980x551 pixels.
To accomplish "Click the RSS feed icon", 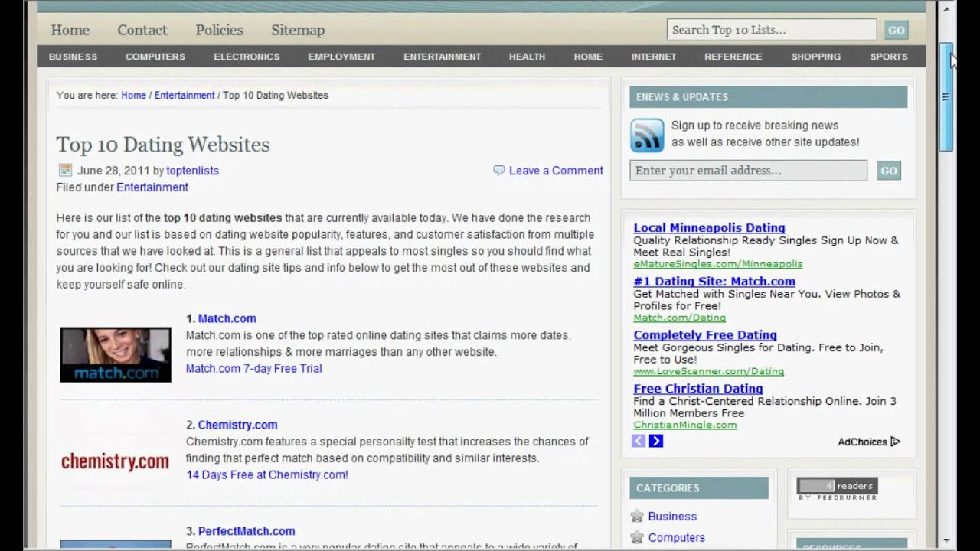I will (647, 135).
